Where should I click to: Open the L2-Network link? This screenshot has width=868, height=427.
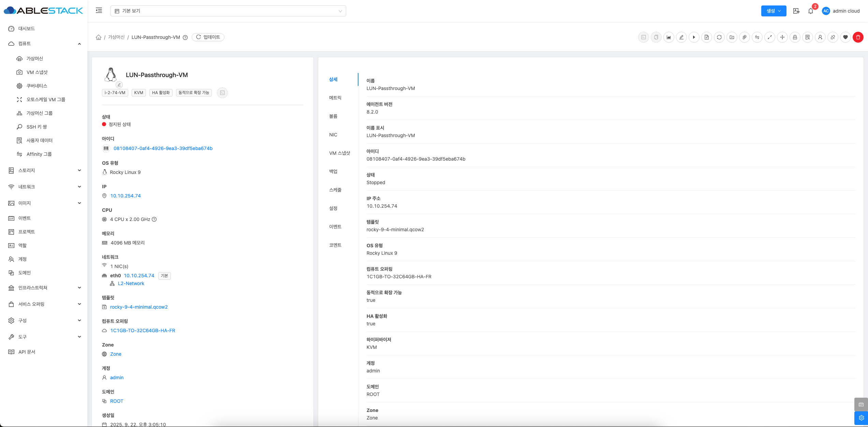click(131, 283)
